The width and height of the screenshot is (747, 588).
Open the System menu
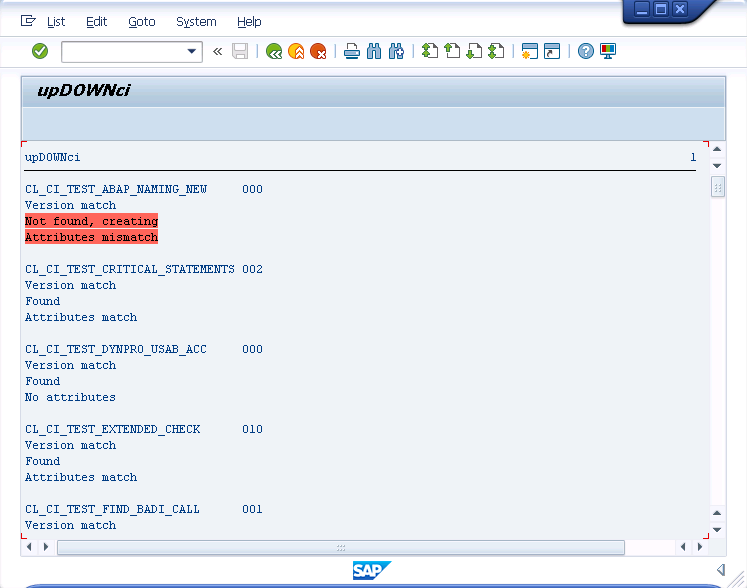(x=196, y=22)
